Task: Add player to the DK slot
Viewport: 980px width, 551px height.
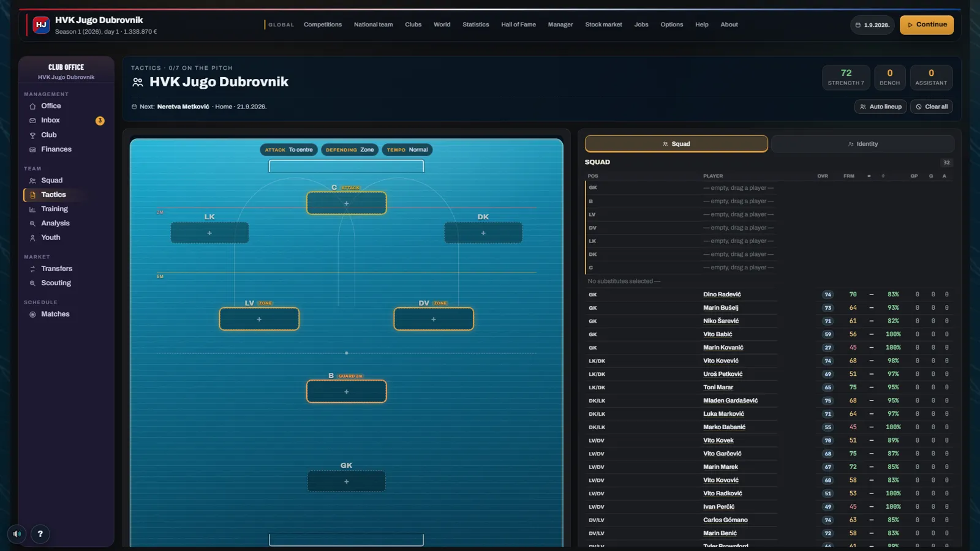Action: click(x=483, y=233)
